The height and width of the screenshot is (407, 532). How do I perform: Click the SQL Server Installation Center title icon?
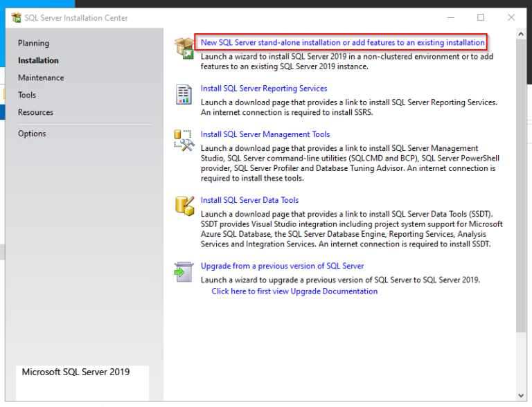coord(17,17)
